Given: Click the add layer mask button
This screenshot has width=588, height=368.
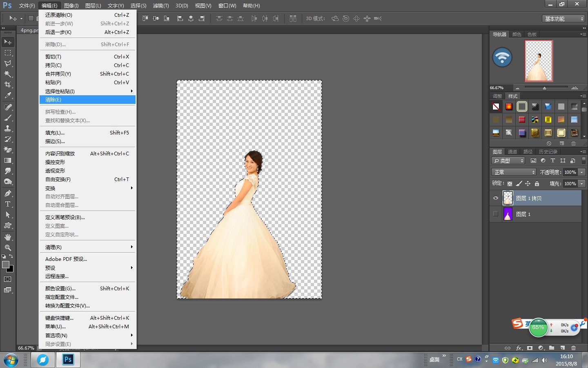Looking at the screenshot, I should [530, 348].
